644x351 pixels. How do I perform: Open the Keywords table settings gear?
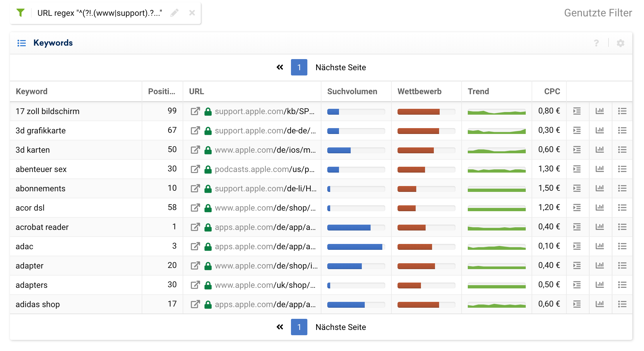pyautogui.click(x=621, y=43)
